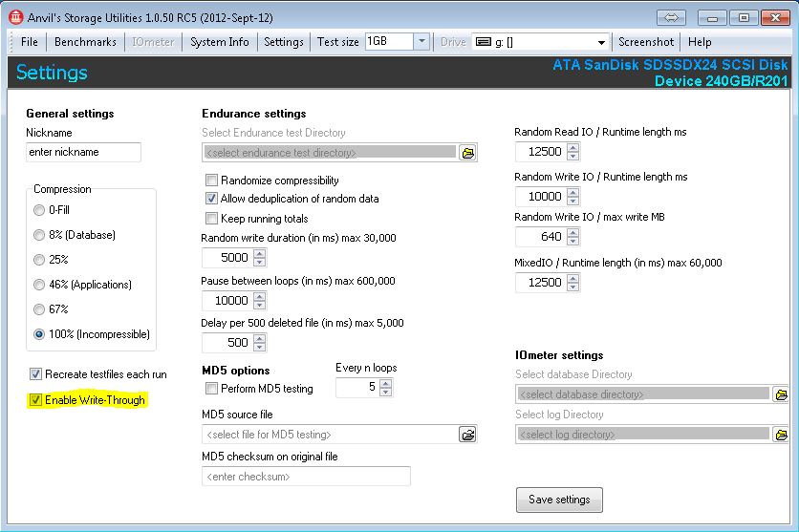Decrease Random Write IO runtime length
This screenshot has height=532, width=799.
coord(572,201)
